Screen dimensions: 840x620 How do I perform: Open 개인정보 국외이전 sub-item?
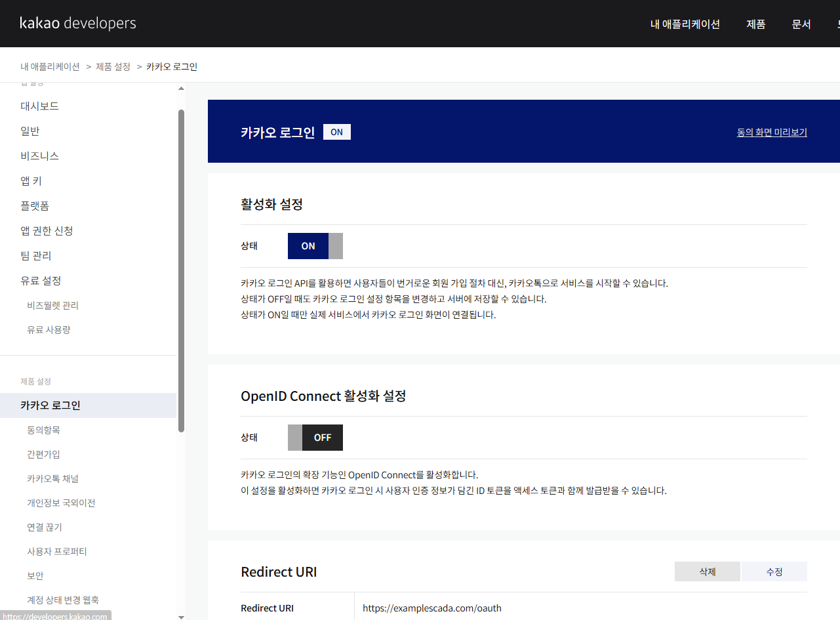[61, 503]
